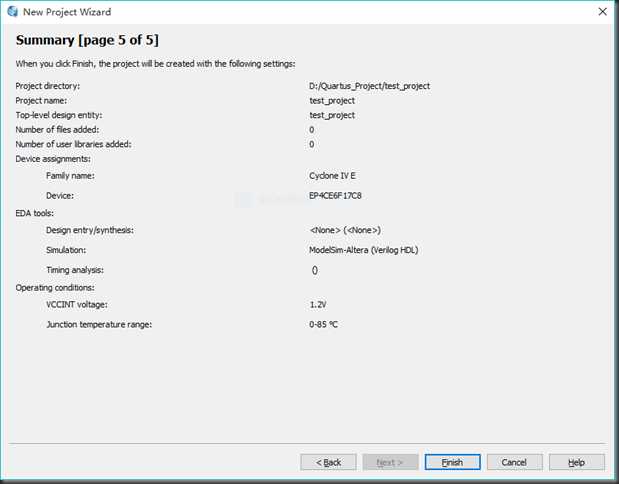The image size is (619, 484).
Task: Click the Design entry/synthesis label
Action: [90, 230]
